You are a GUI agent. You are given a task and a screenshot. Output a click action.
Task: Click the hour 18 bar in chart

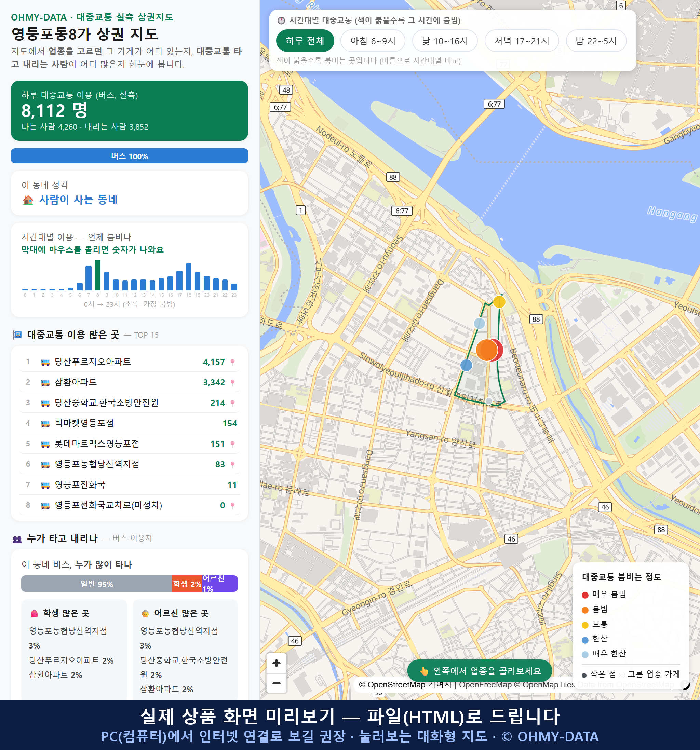189,276
